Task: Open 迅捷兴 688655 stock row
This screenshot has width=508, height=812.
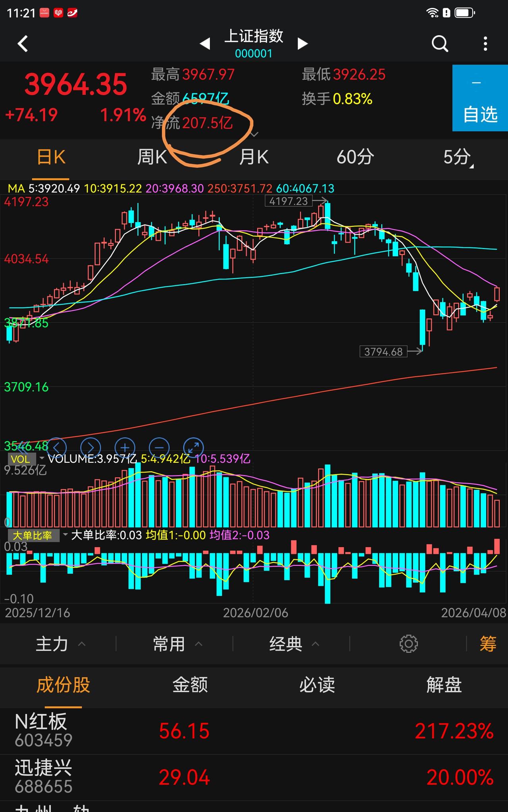Action: (x=254, y=777)
